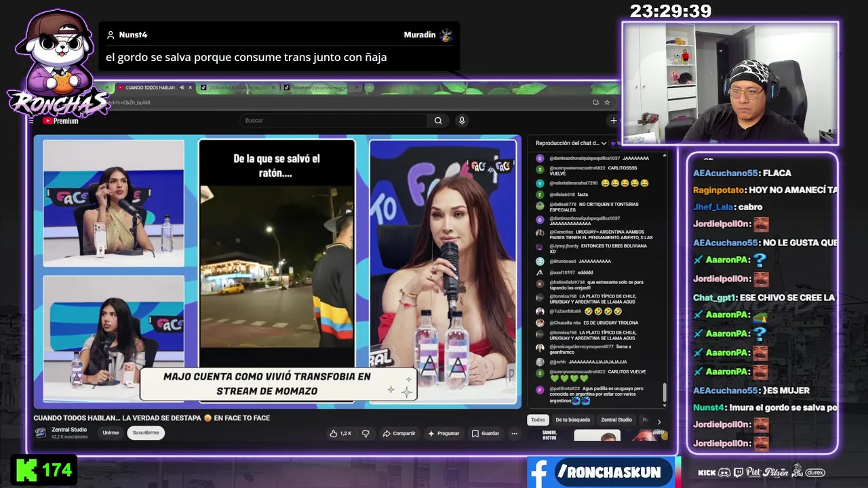Click the install app icon in address bar
The height and width of the screenshot is (488, 868).
tap(595, 102)
